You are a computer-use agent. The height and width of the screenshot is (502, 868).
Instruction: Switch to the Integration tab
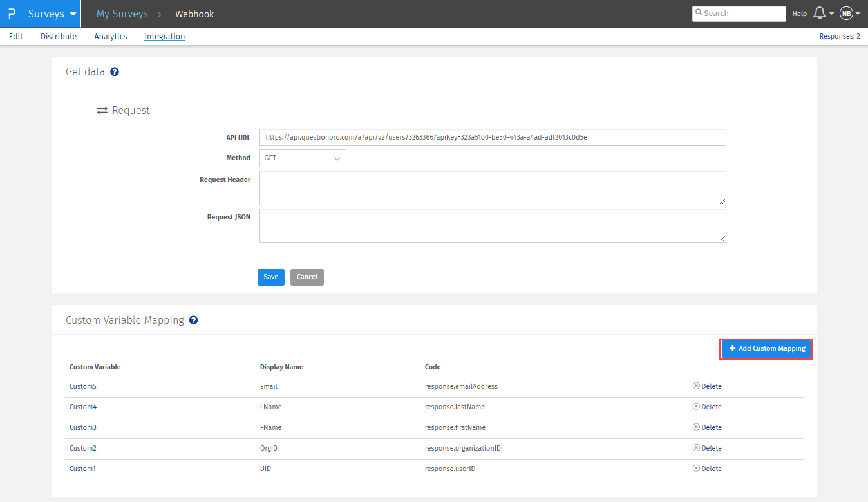[164, 37]
